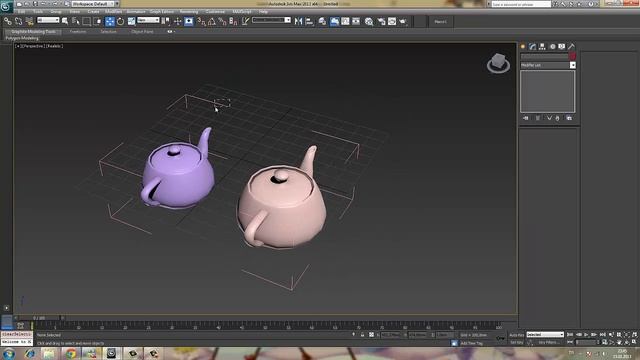Select the Object Paint ribbon tab

(142, 31)
